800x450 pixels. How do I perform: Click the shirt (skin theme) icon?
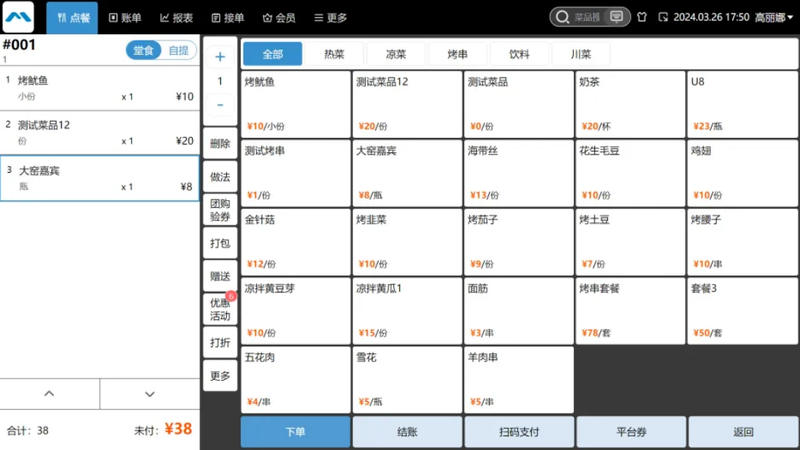[x=642, y=17]
